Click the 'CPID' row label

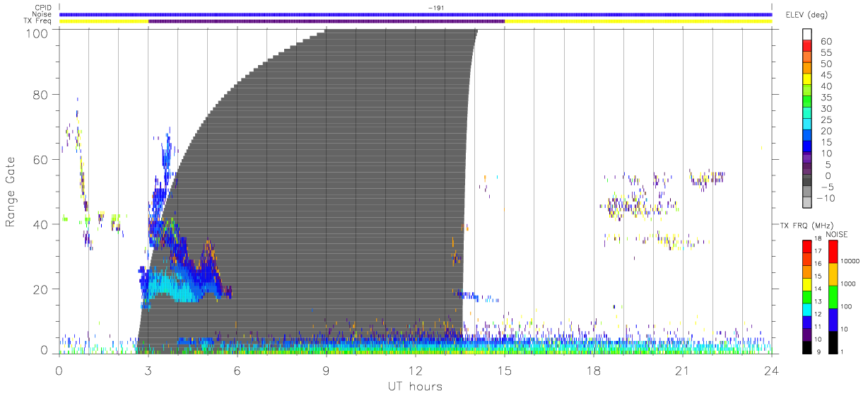44,7
